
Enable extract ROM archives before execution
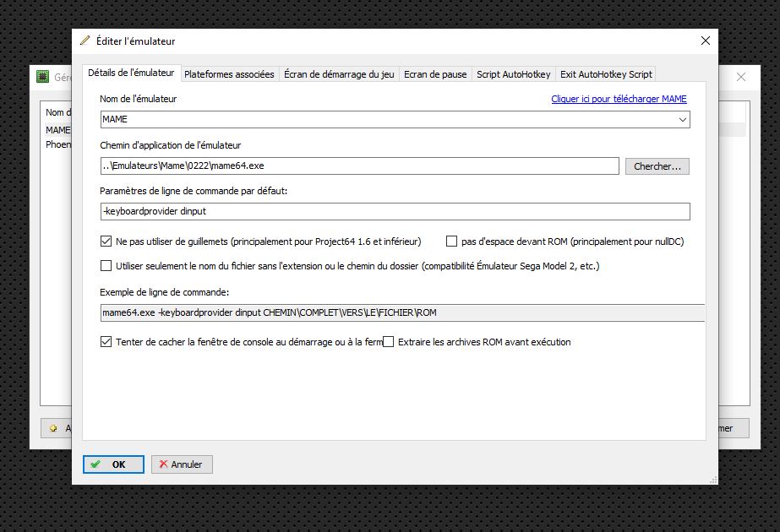tap(389, 342)
